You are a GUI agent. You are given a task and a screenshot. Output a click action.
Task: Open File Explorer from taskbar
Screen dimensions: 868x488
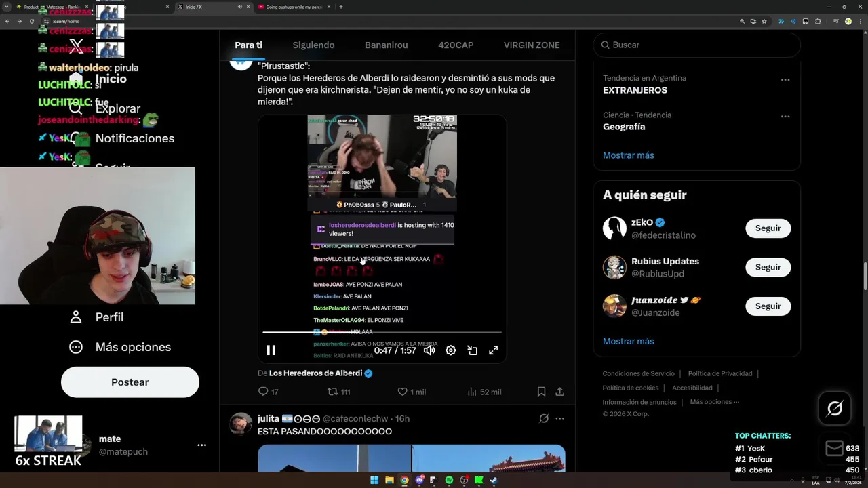point(389,480)
